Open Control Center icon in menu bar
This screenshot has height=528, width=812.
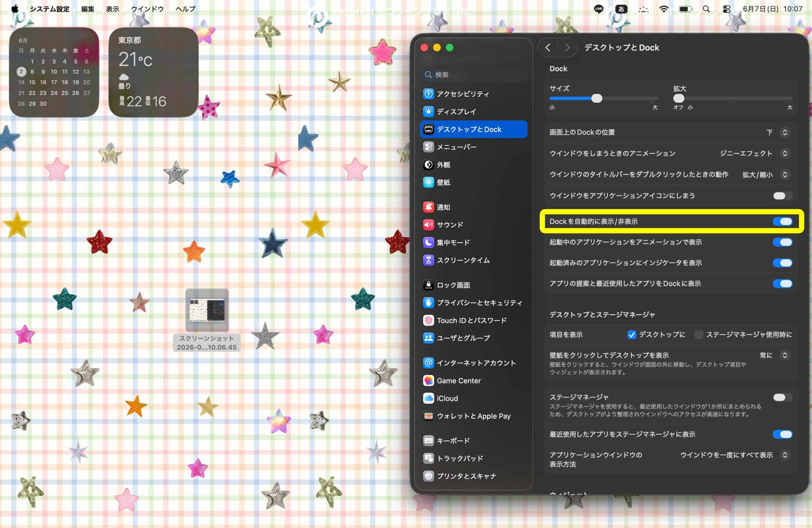tap(727, 9)
